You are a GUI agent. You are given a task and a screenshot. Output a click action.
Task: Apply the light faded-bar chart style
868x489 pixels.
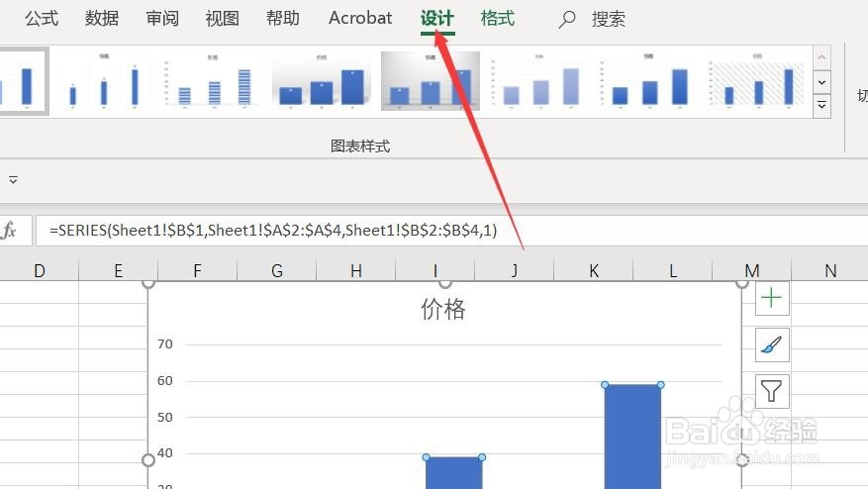coord(539,81)
